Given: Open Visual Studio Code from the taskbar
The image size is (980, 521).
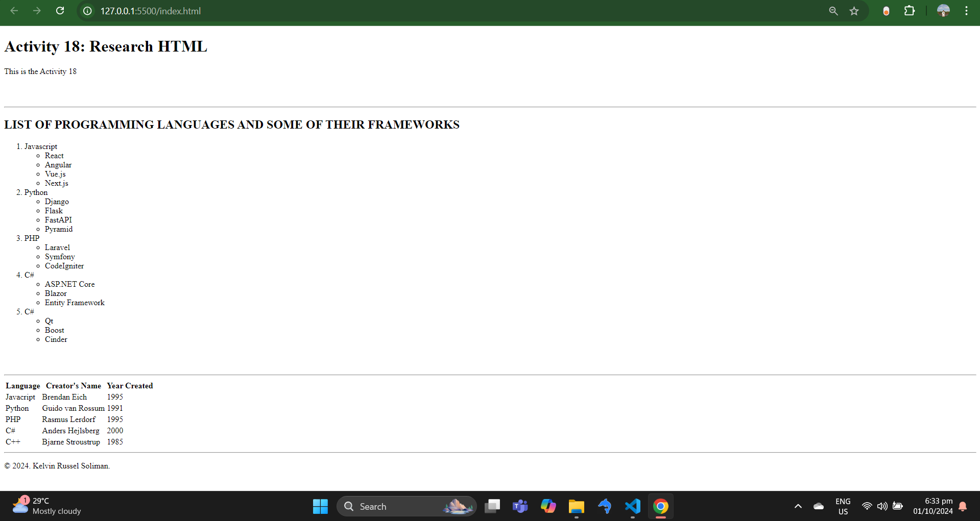Looking at the screenshot, I should pos(633,506).
